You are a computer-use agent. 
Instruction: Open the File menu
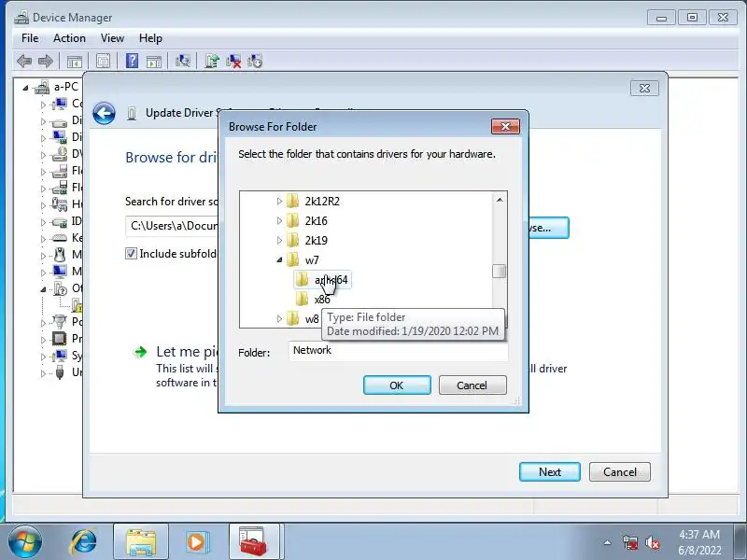point(30,38)
